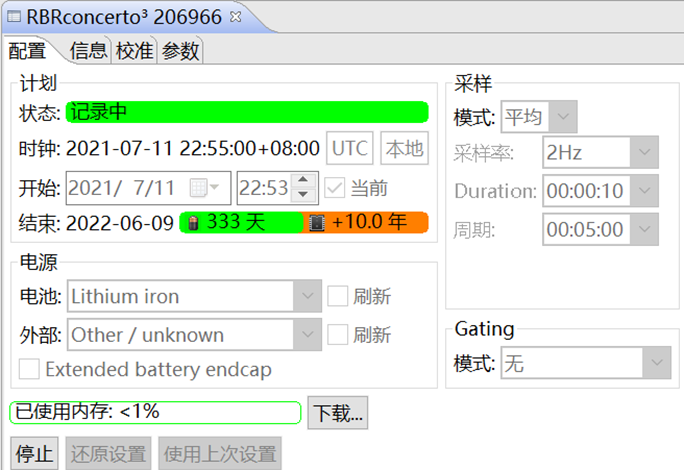Switch to the 配置 tab
684x470 pixels.
coord(27,51)
